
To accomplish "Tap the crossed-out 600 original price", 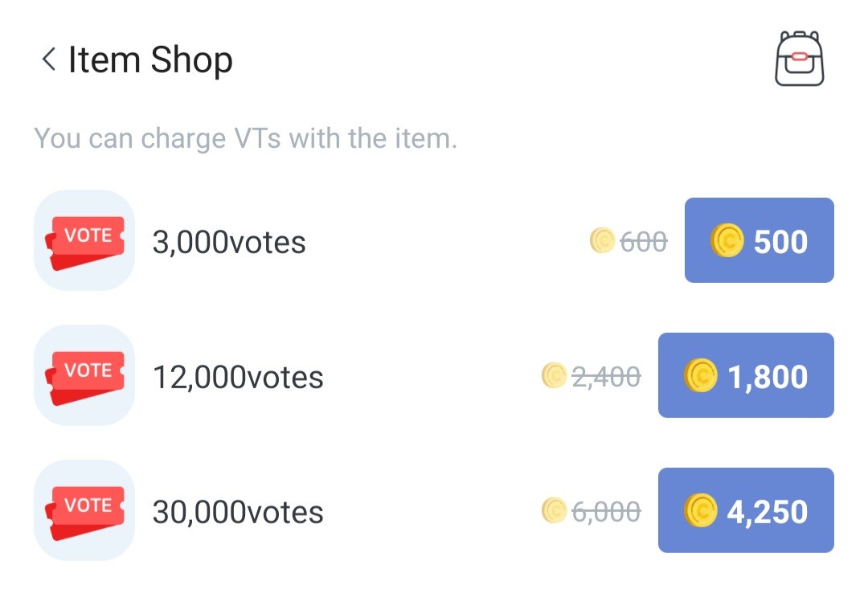I will click(x=644, y=241).
